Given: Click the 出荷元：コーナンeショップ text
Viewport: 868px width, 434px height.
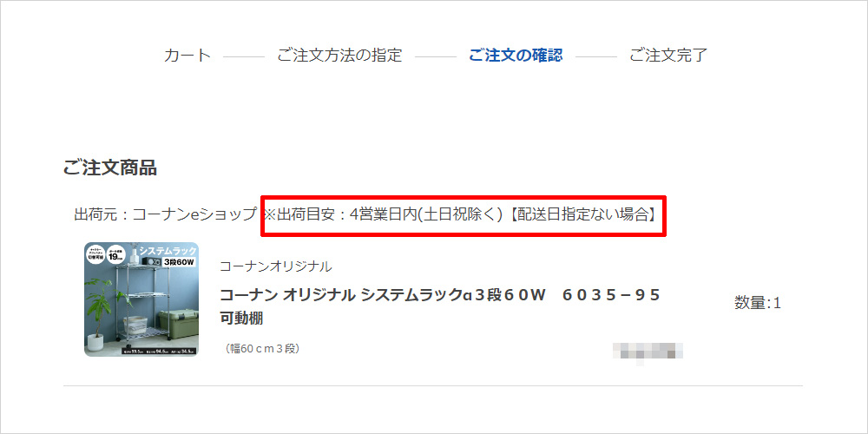Looking at the screenshot, I should click(165, 214).
